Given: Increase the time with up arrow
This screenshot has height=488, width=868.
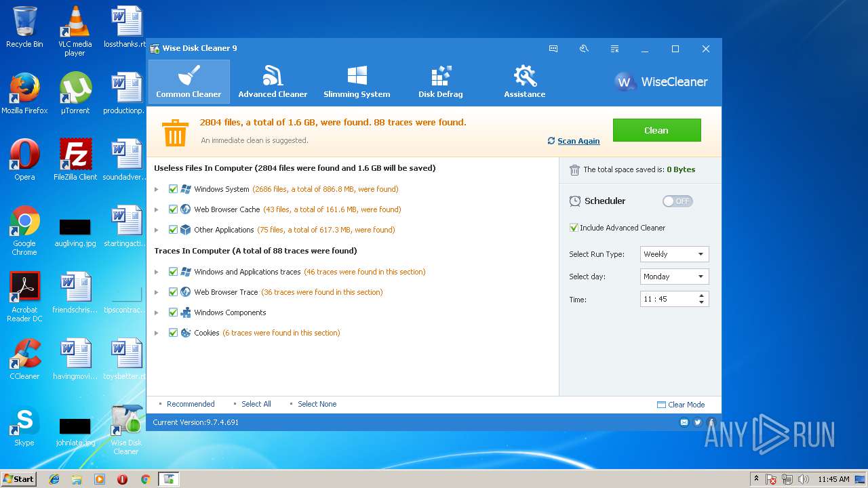Looking at the screenshot, I should pyautogui.click(x=701, y=296).
